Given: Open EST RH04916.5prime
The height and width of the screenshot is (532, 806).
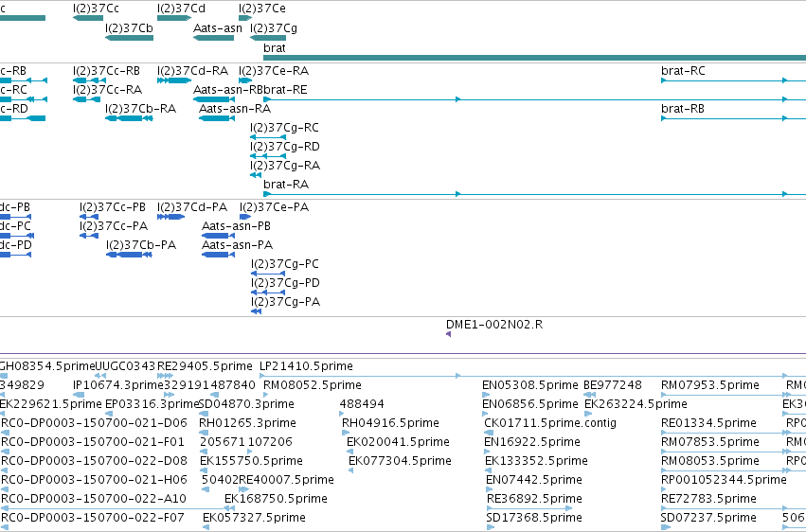Looking at the screenshot, I should (x=390, y=423).
